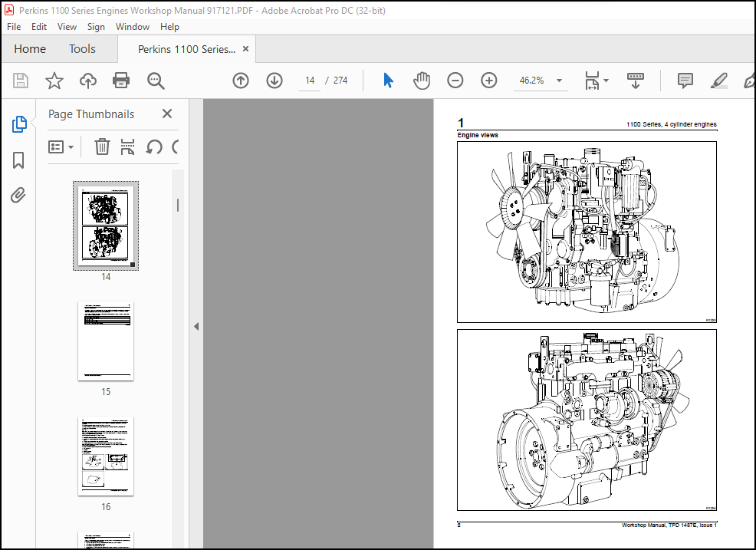Screen dimensions: 756x550
Task: Open the File menu
Action: coord(14,27)
